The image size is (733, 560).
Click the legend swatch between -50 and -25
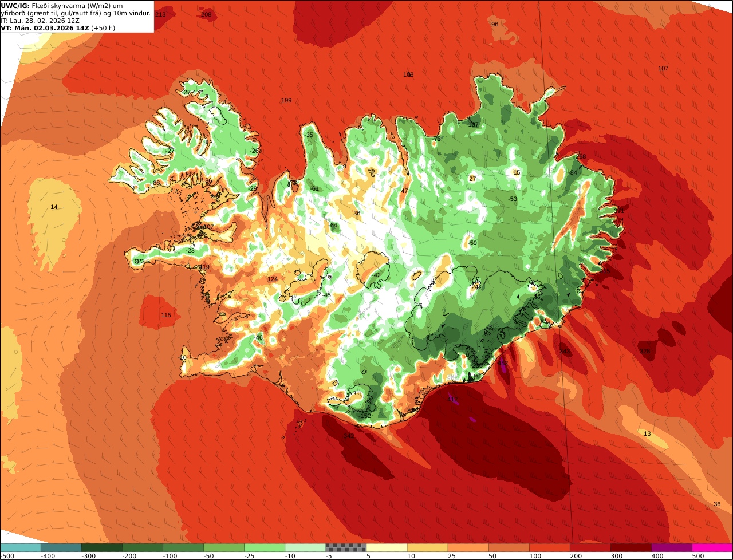(224, 547)
